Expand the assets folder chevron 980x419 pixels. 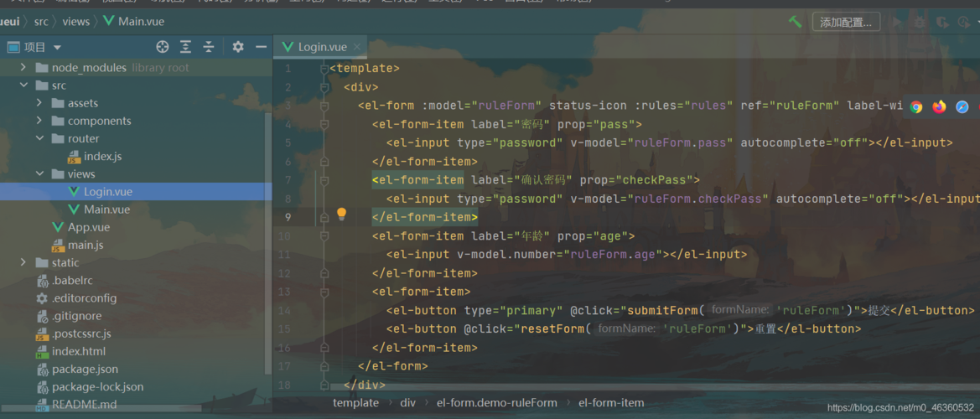pos(39,103)
